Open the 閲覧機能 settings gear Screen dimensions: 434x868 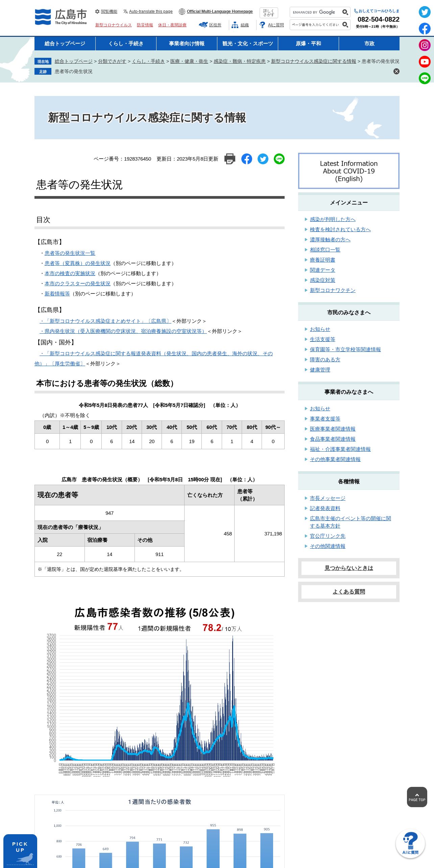click(106, 11)
